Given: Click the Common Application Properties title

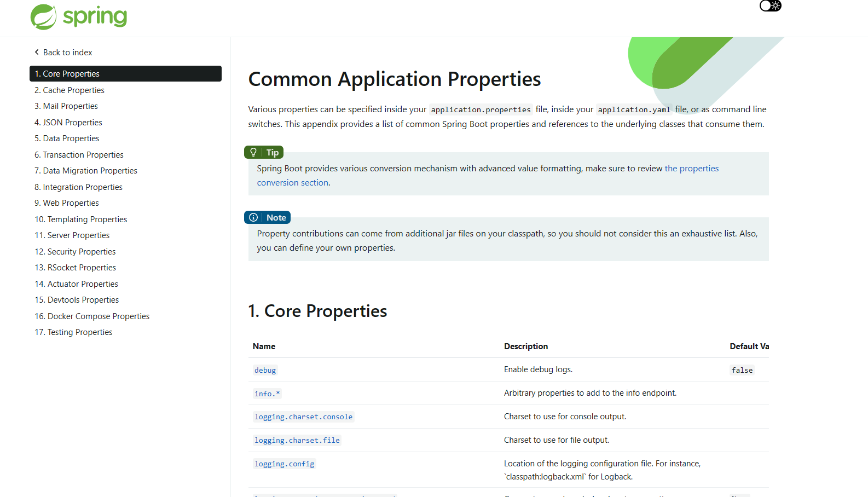Looking at the screenshot, I should 395,79.
